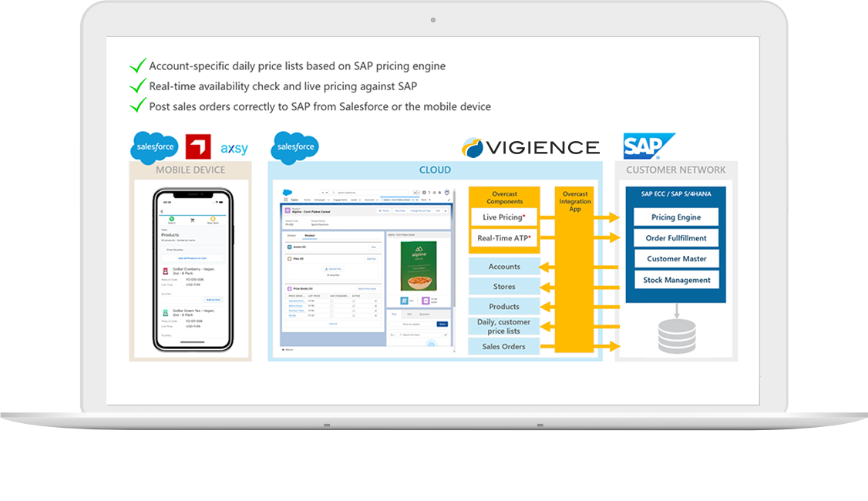Click the View All link under Price Books

[x=333, y=324]
